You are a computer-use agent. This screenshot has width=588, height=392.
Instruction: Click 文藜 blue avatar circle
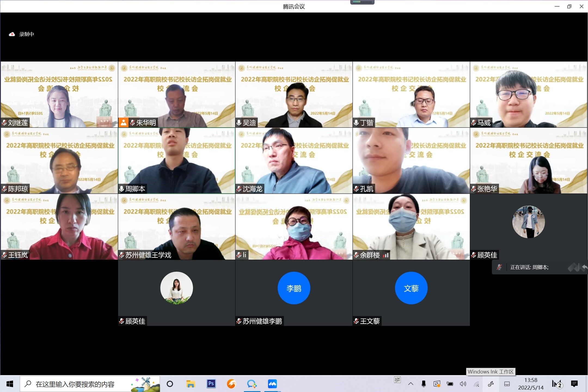(411, 288)
